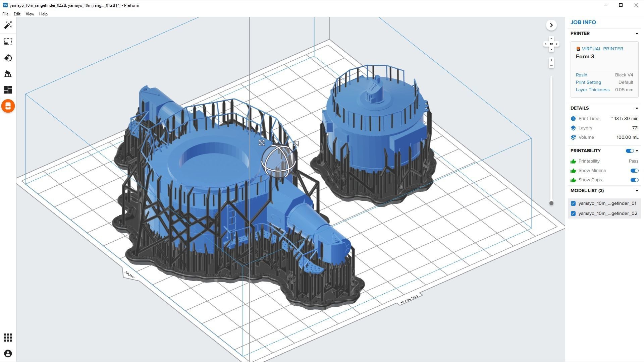Collapse the Job Info panel with the arrow
Screen dimensions: 644x362
click(551, 25)
